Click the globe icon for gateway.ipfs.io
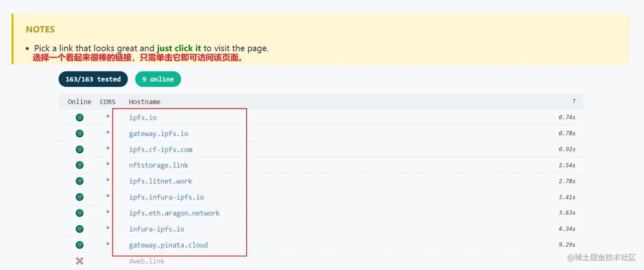This screenshot has height=270, width=644. (x=80, y=134)
